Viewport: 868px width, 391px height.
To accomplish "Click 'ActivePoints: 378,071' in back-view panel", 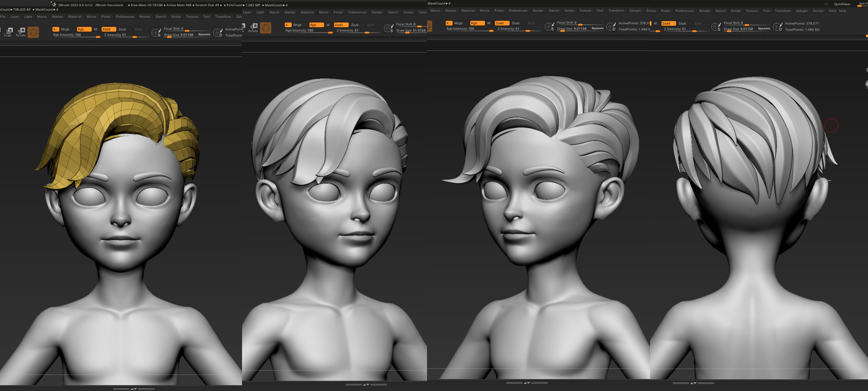I will tap(802, 24).
